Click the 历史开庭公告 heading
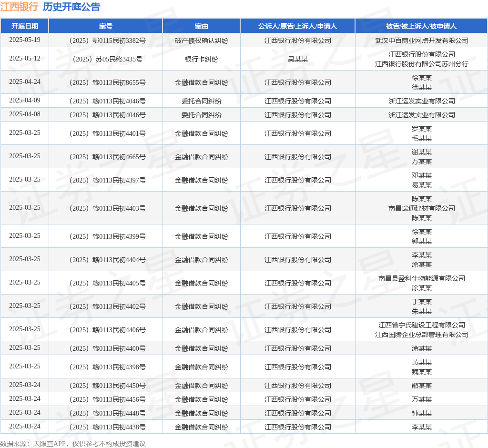This screenshot has height=448, width=488. pyautogui.click(x=71, y=7)
